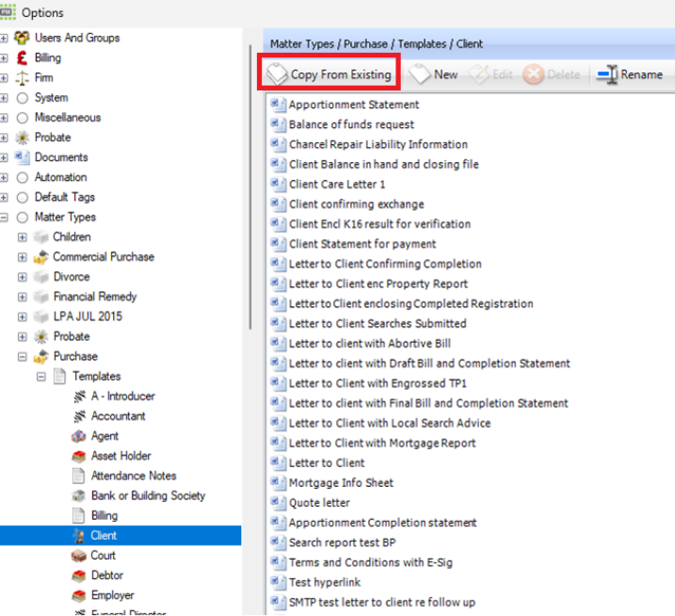
Task: Select the Financial Remedy matter type
Action: click(95, 297)
